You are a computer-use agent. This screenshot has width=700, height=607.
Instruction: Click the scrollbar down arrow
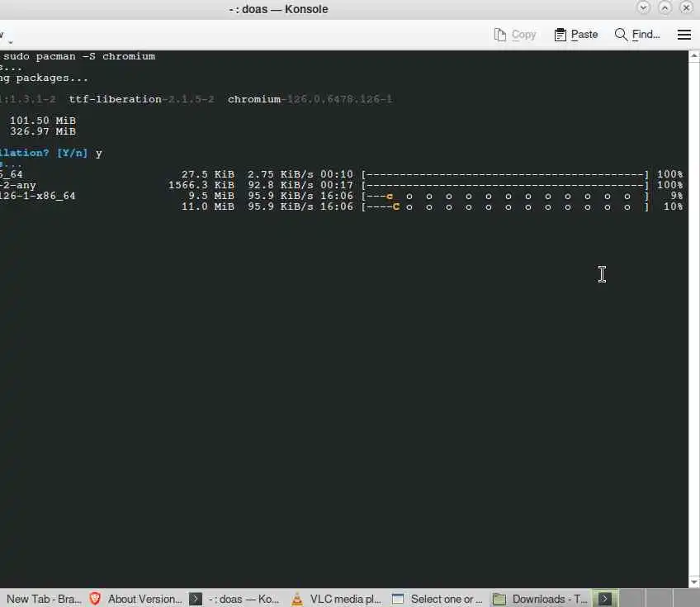click(693, 581)
